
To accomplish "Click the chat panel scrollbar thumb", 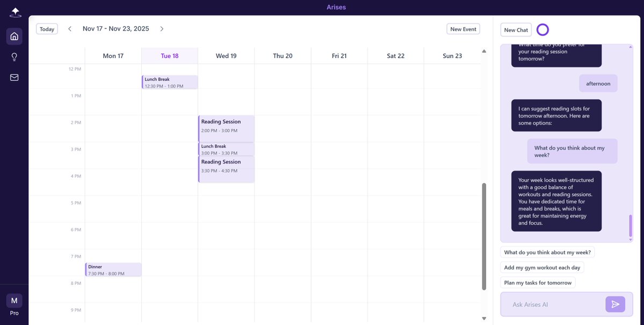I will pyautogui.click(x=631, y=225).
